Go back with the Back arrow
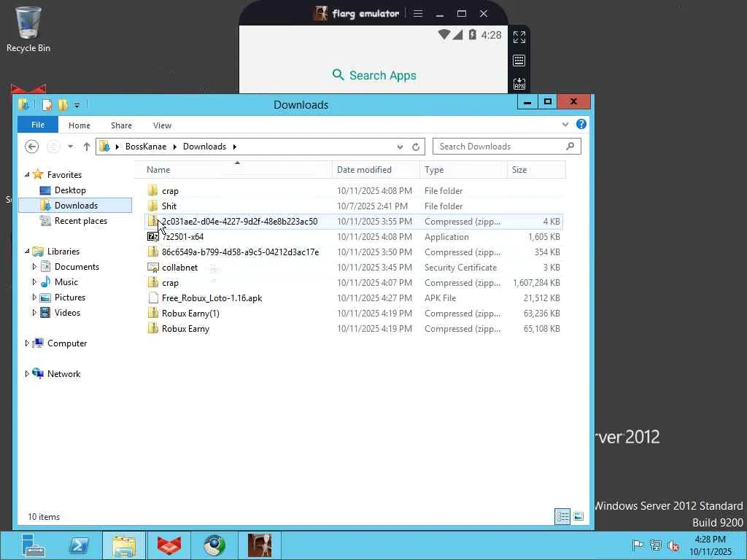Screen dimensions: 747x560 click(31, 147)
